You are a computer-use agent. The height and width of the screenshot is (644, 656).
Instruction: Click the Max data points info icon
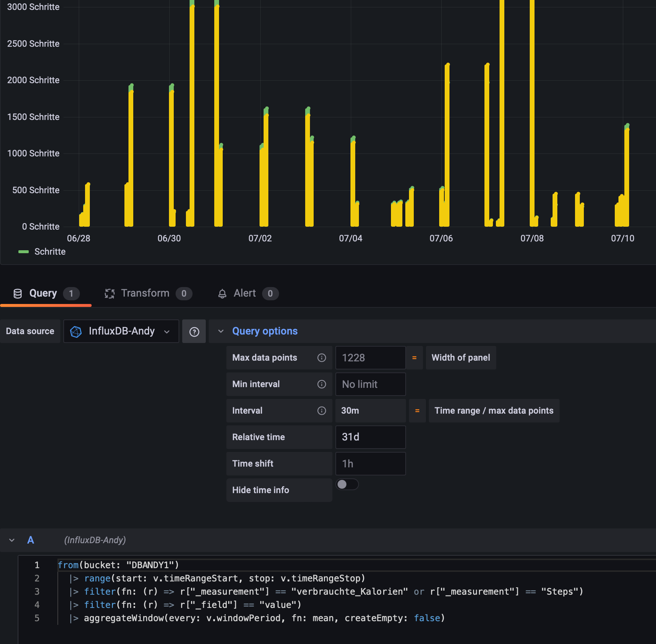tap(321, 358)
